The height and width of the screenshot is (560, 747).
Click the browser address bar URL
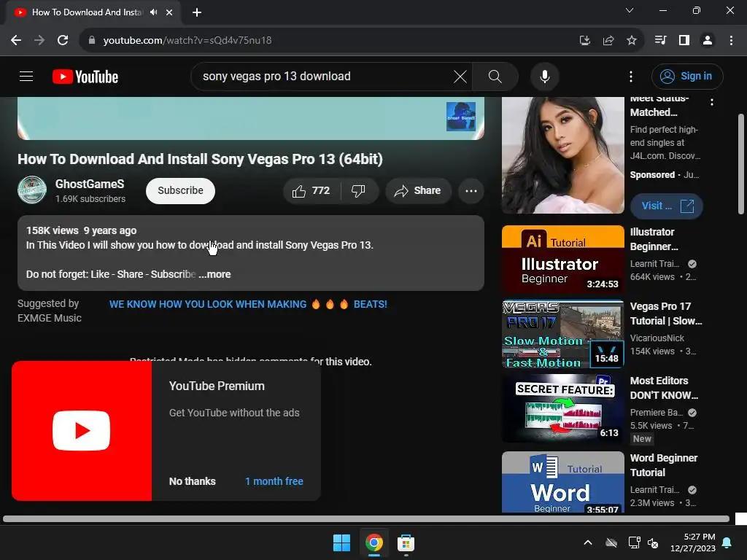(187, 40)
